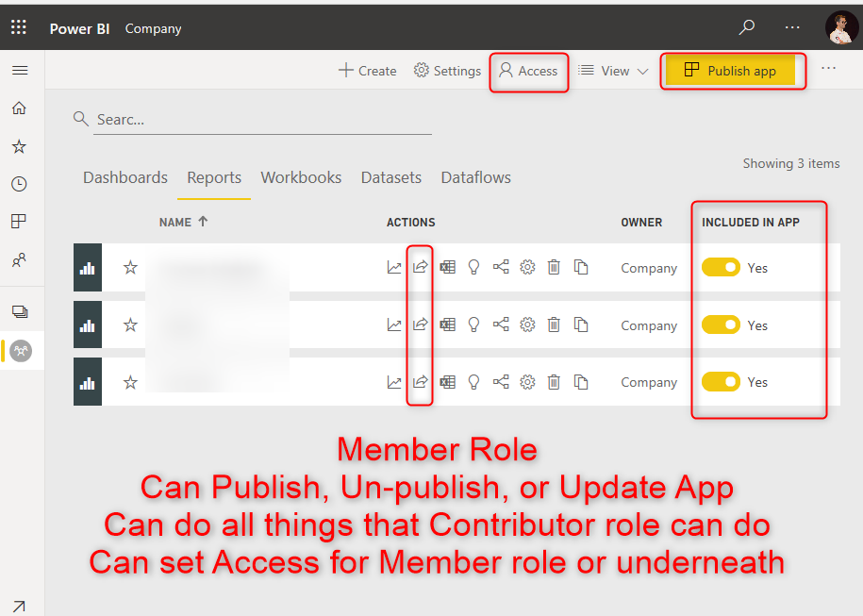Open the workspace Access button

528,71
